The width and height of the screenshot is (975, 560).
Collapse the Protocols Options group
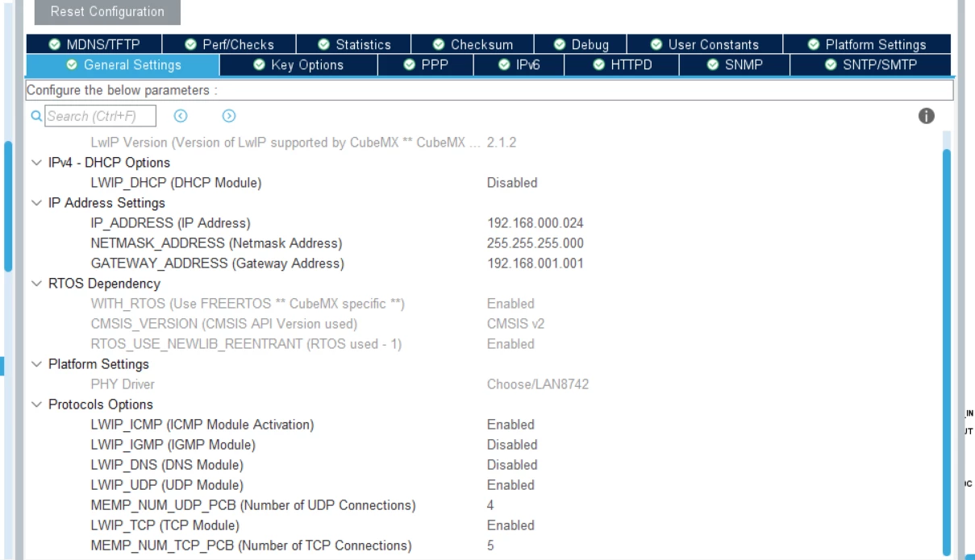[35, 404]
